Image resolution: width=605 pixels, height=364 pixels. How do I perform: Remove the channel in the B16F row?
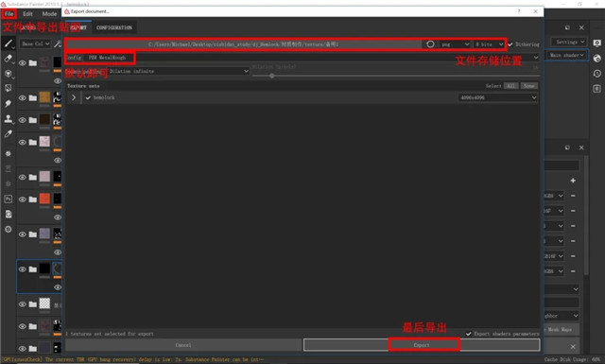[573, 256]
